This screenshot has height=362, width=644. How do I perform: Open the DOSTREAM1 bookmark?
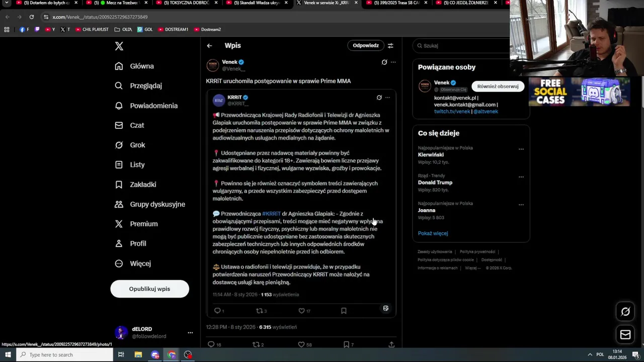tap(173, 30)
